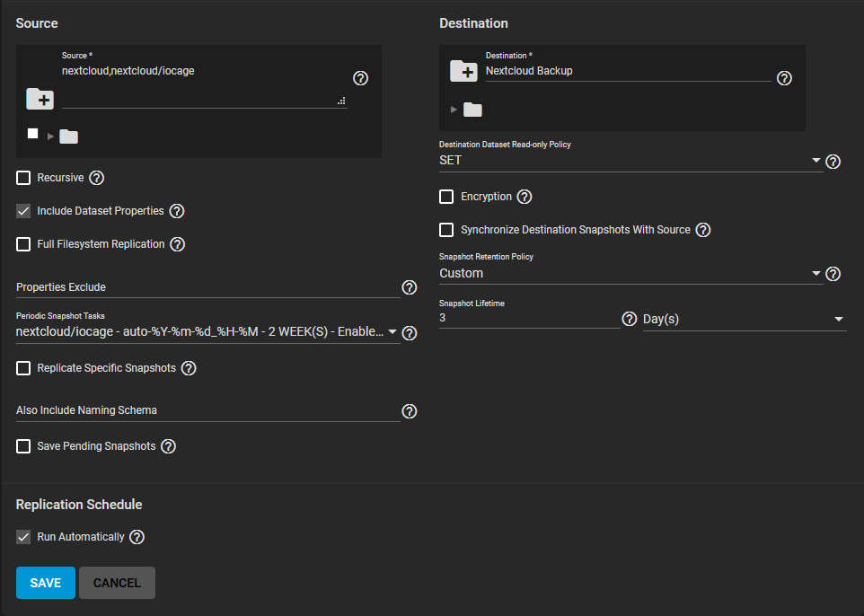Show help for Also Include Naming Schema

tap(410, 411)
